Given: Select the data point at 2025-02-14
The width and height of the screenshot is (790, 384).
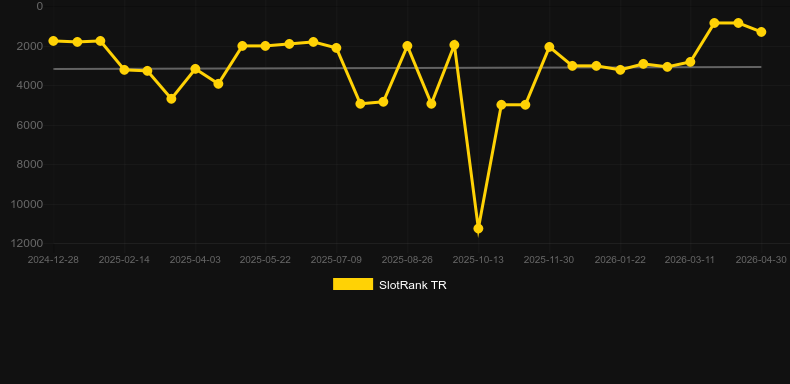Looking at the screenshot, I should pyautogui.click(x=124, y=70).
